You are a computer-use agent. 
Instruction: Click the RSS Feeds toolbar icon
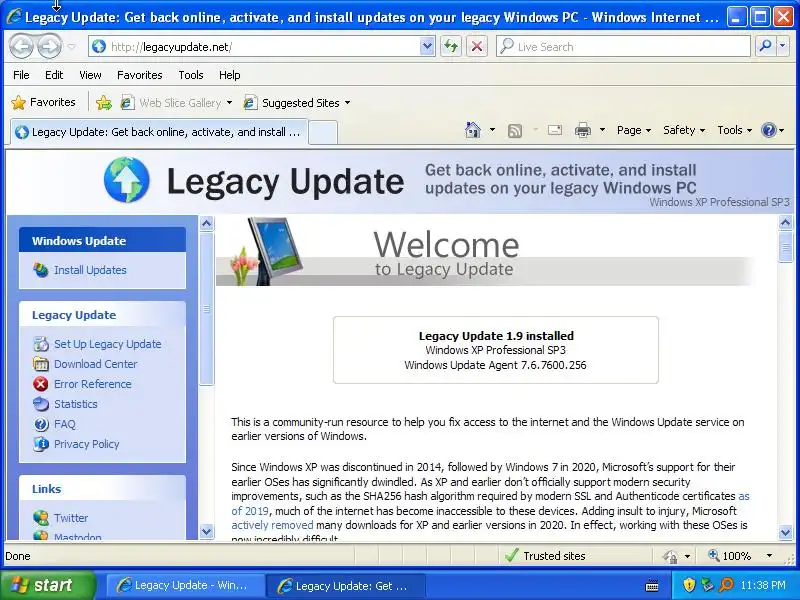click(x=515, y=131)
